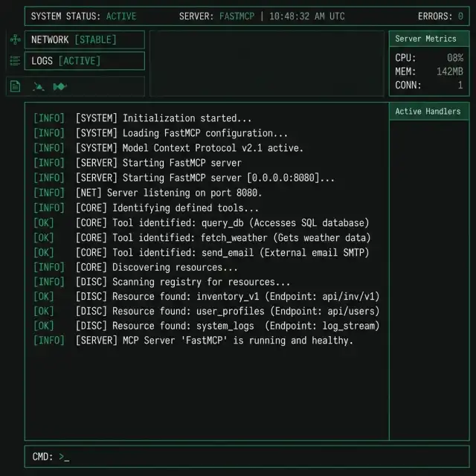Select log line 'Scanning registry for resources...'
This screenshot has width=476, height=476.
pos(162,282)
